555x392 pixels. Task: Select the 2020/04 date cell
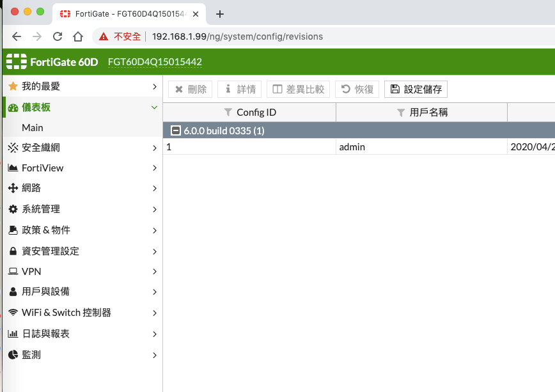pos(531,146)
